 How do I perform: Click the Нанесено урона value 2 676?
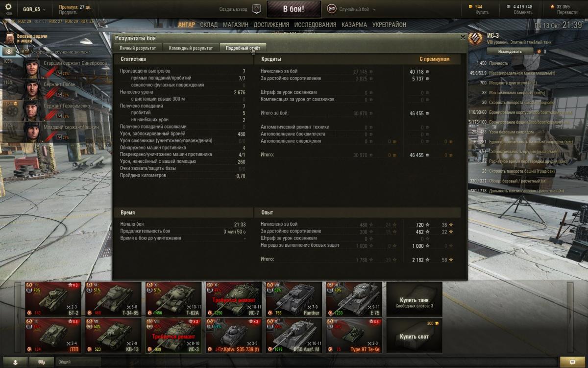point(240,92)
